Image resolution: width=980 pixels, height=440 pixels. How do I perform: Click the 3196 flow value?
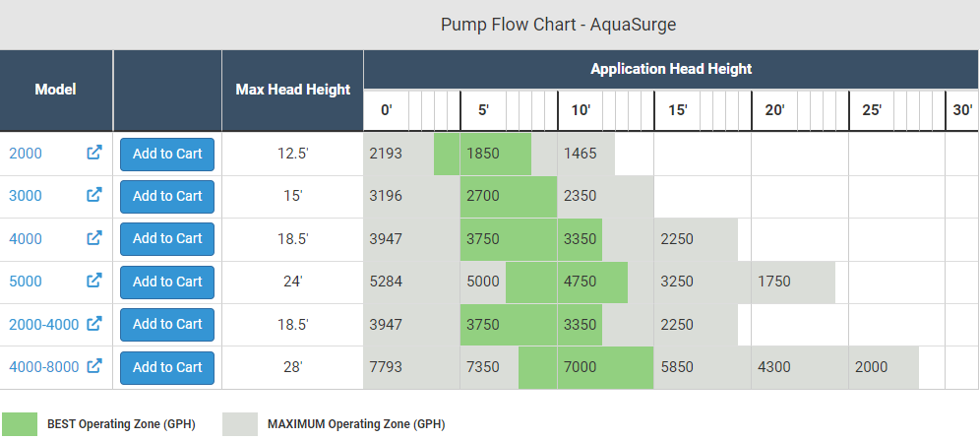click(386, 196)
